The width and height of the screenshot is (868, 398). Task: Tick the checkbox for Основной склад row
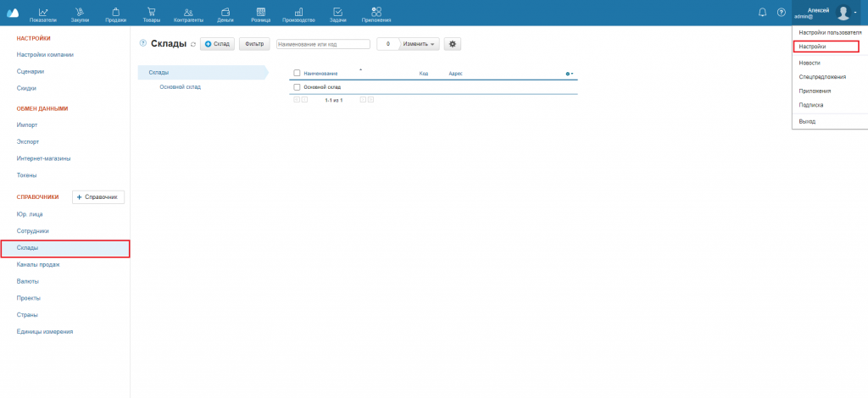pyautogui.click(x=297, y=87)
